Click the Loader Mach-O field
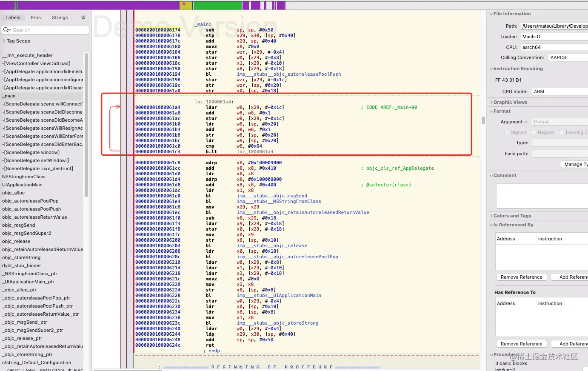Viewport: 588px width, 371px height. coord(554,37)
